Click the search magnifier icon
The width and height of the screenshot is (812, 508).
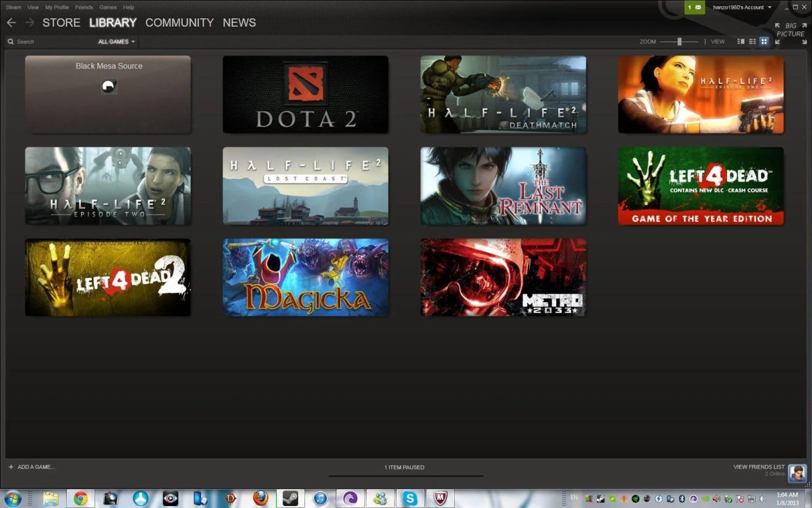[x=11, y=42]
